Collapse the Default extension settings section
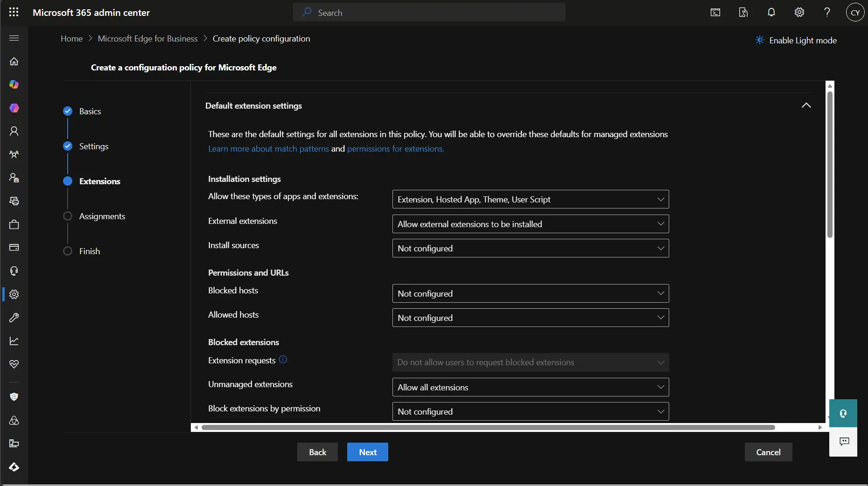The width and height of the screenshot is (868, 486). click(806, 105)
